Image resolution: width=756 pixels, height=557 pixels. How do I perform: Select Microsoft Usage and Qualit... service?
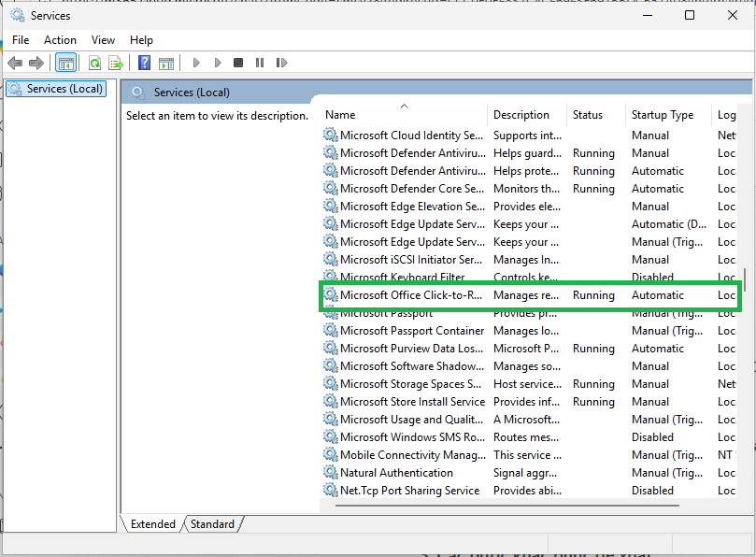(530, 420)
